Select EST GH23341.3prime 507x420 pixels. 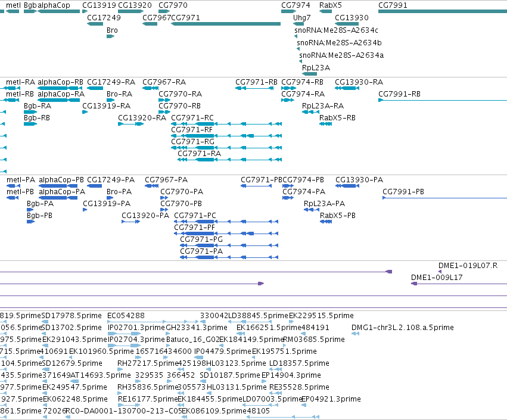point(197,328)
